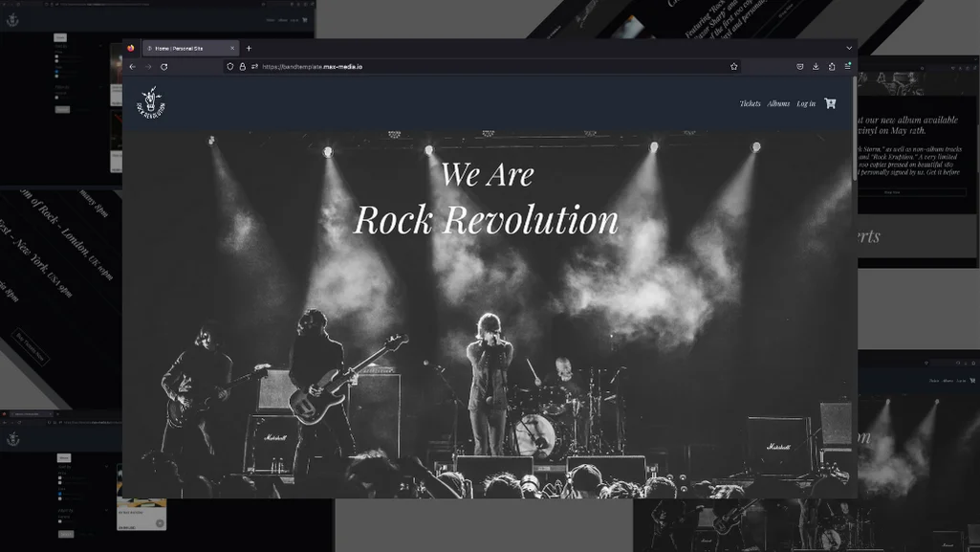Open the shopping cart

point(830,102)
